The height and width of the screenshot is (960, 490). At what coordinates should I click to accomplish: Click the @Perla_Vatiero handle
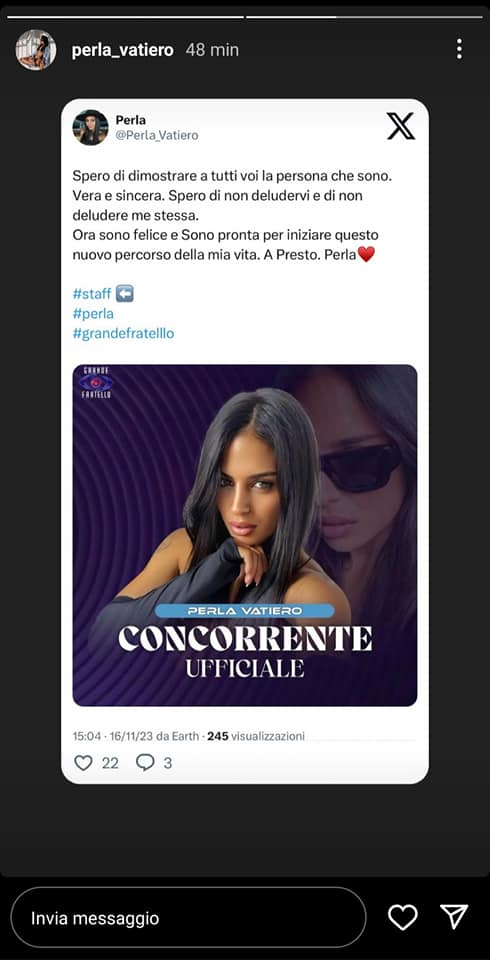pos(157,135)
